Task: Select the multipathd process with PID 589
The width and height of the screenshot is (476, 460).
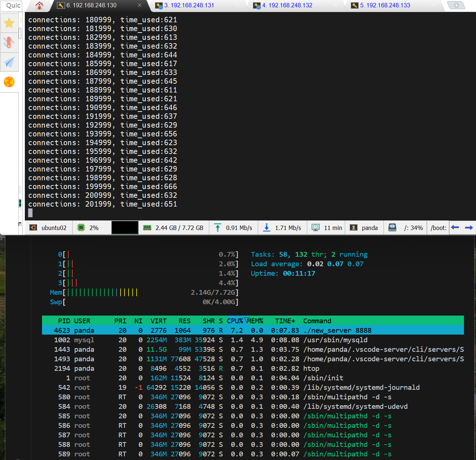Action: 253,454
